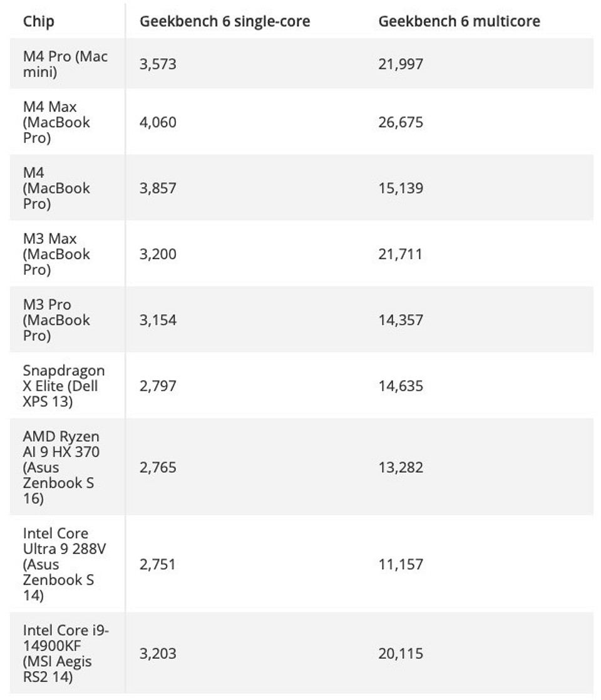Image resolution: width=601 pixels, height=700 pixels.
Task: Click the 21,711 multicore value
Action: (401, 254)
